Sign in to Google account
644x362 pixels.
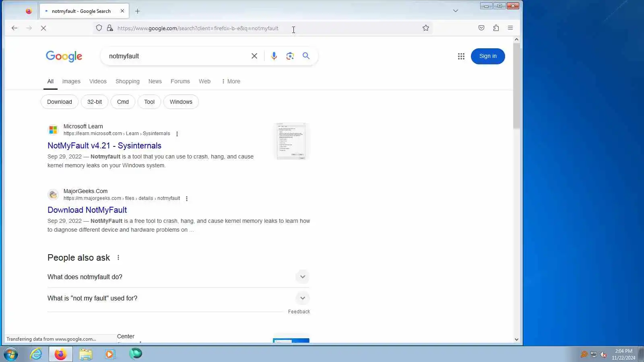[x=488, y=56]
